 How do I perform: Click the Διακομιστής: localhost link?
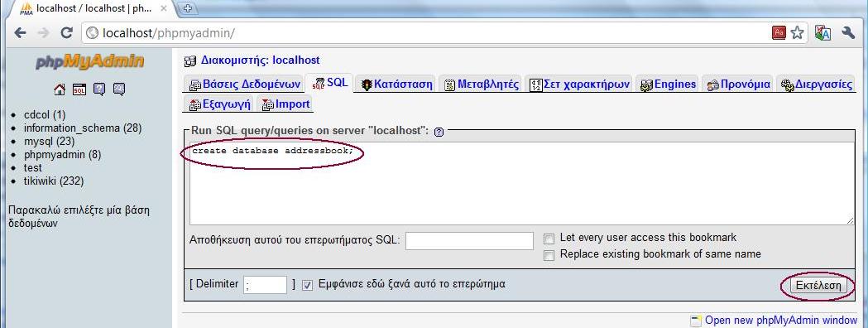pyautogui.click(x=260, y=60)
